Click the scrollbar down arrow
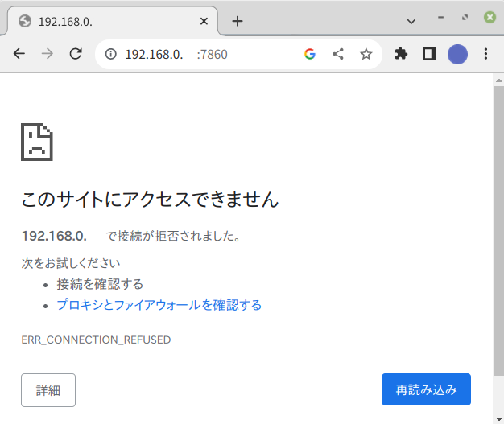 tap(499, 419)
